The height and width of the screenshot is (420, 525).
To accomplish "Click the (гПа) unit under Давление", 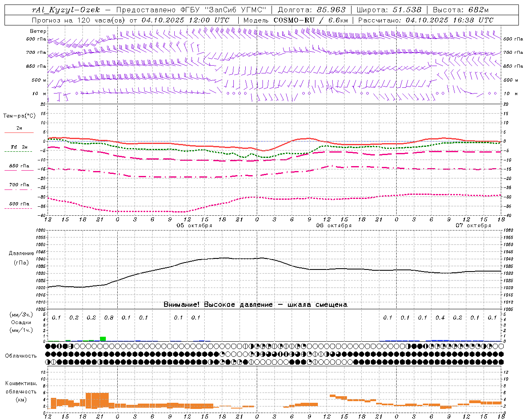I will [x=21, y=263].
